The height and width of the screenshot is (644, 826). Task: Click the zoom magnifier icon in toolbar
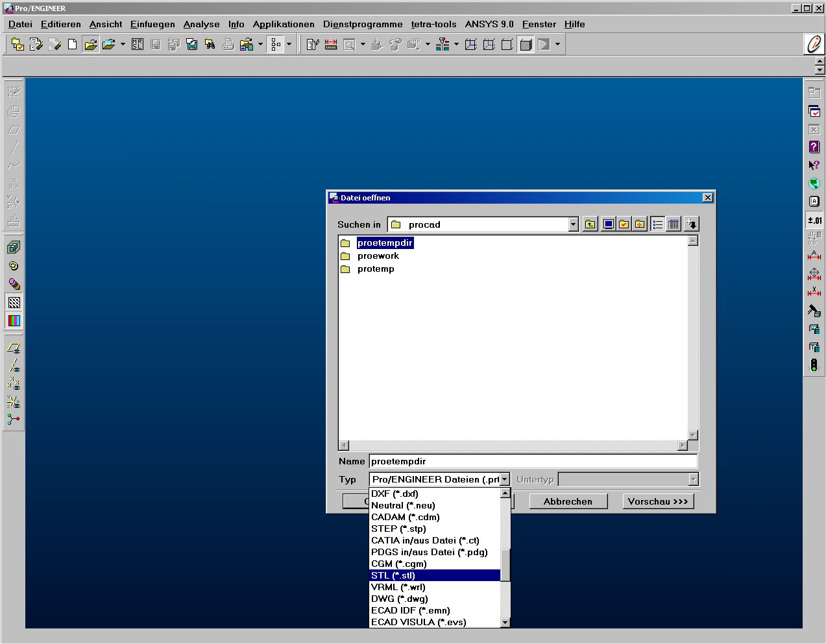(349, 45)
